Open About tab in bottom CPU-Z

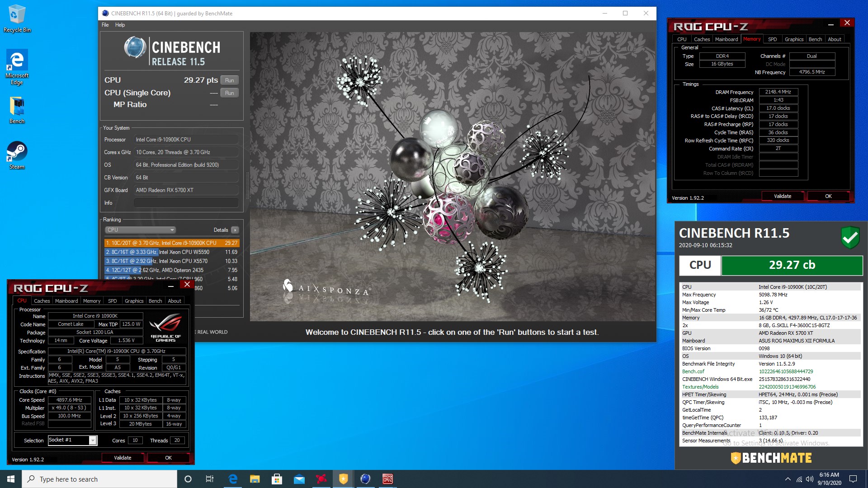[175, 301]
